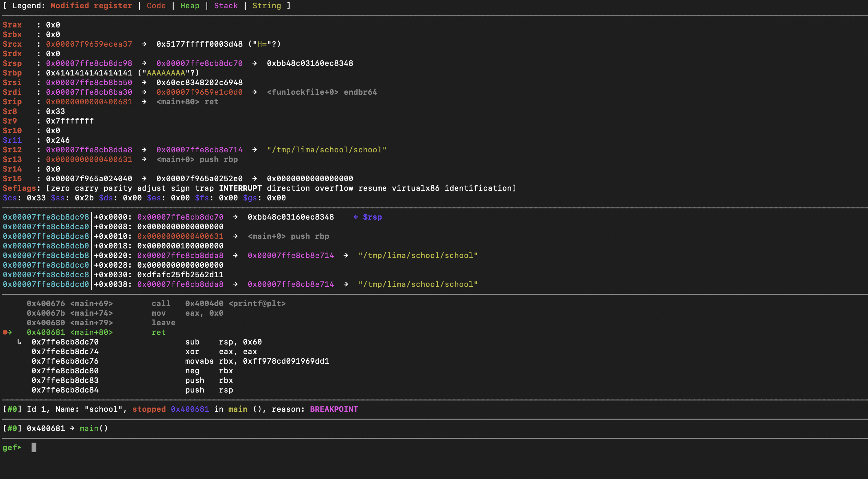Viewport: 868px width, 479px height.
Task: Select the $r12 value 0x00007ffe8cb8dda8
Action: click(89, 150)
